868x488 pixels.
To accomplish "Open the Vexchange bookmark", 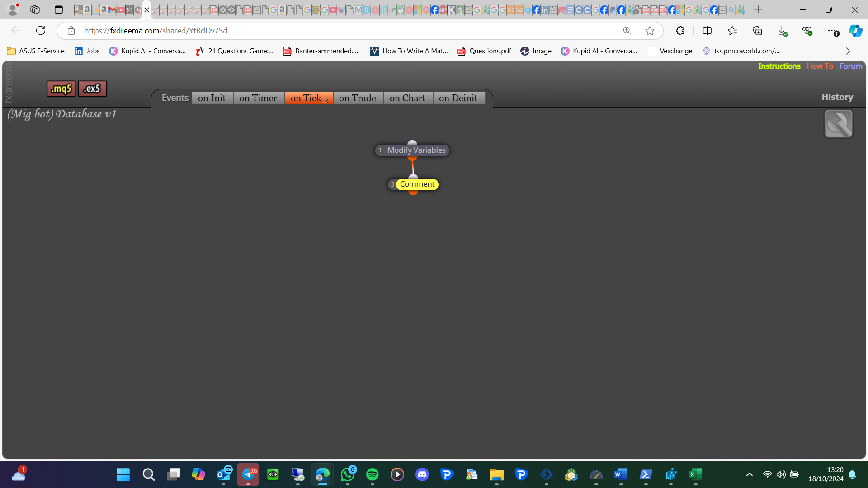I will [670, 51].
